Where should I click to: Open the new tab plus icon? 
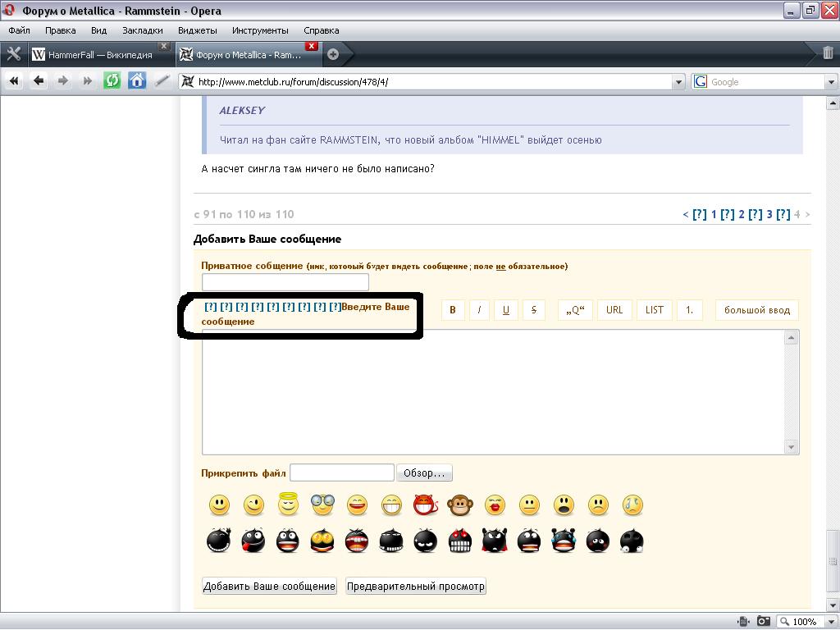pyautogui.click(x=333, y=55)
